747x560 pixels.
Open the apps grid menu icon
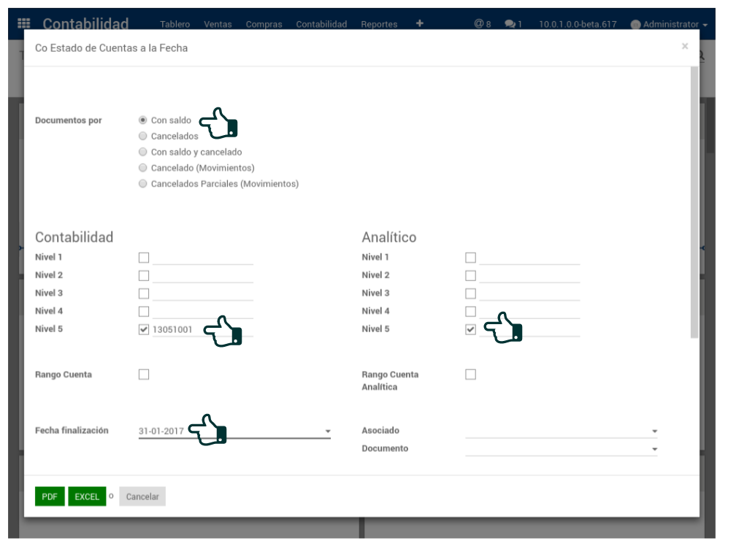[23, 24]
